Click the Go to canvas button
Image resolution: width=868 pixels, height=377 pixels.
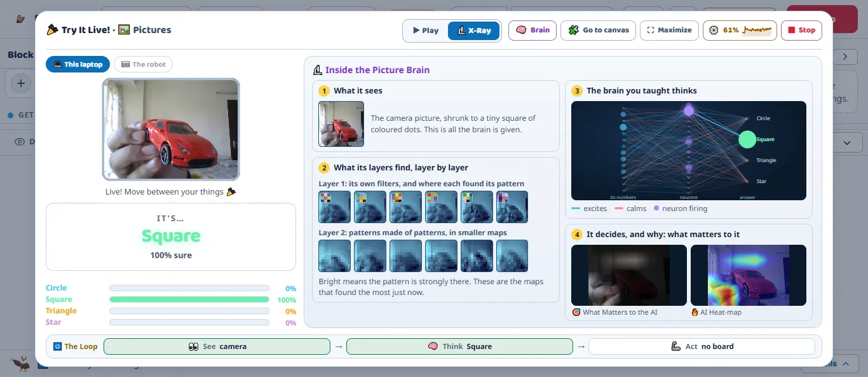[598, 30]
